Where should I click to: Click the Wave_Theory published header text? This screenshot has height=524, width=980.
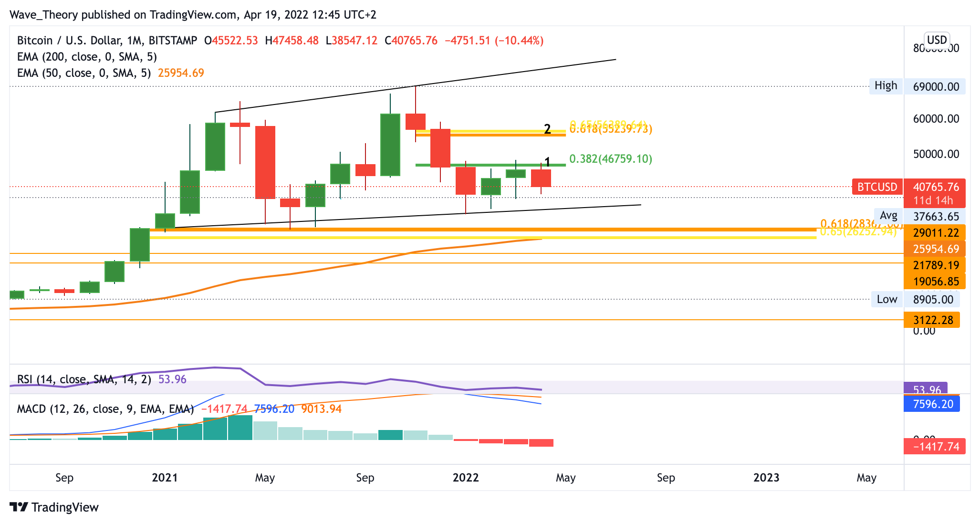193,15
